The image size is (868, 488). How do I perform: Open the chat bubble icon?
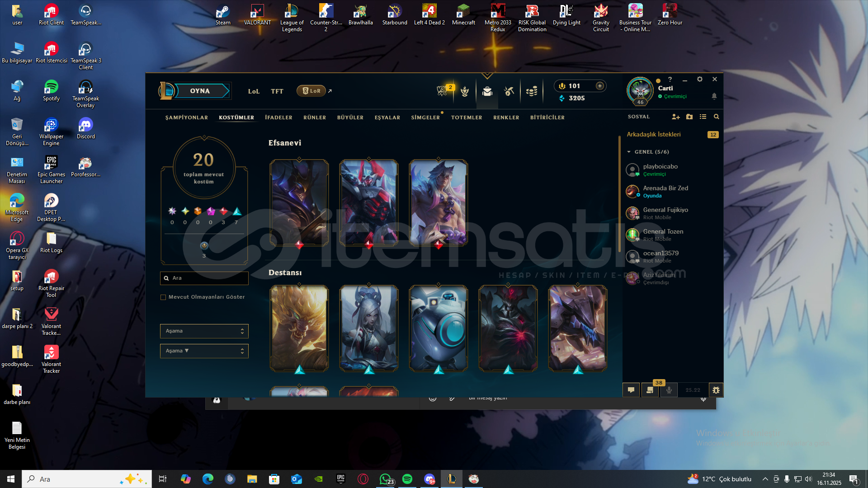tap(631, 390)
